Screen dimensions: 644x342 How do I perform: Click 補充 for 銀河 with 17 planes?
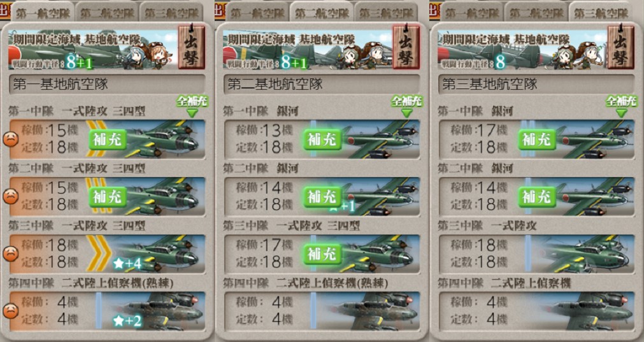click(x=537, y=139)
